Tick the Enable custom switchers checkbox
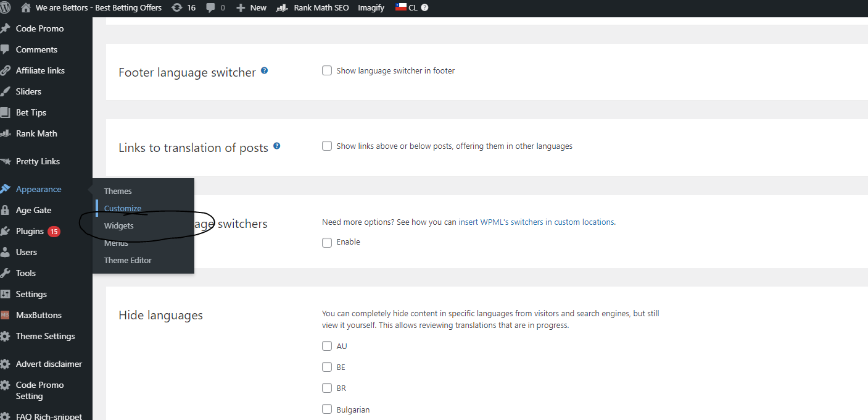This screenshot has width=868, height=420. tap(327, 242)
